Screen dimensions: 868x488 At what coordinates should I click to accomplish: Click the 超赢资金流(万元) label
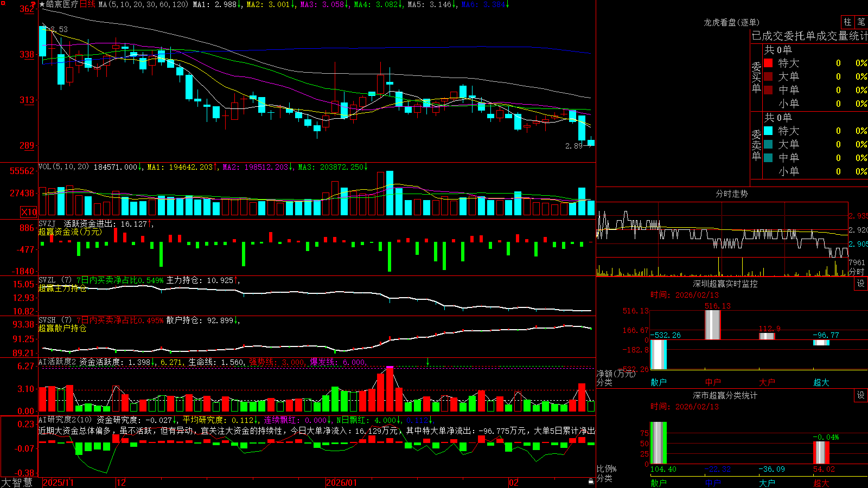coord(70,232)
